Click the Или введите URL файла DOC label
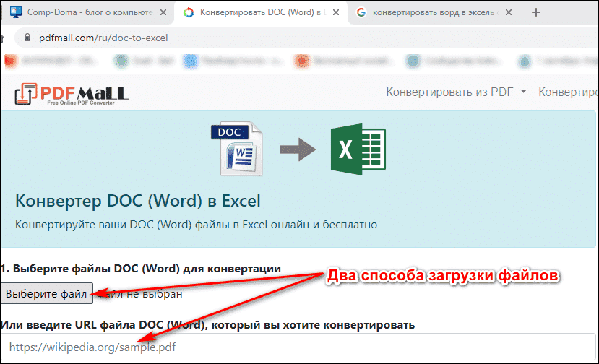The image size is (599, 364). pyautogui.click(x=207, y=325)
